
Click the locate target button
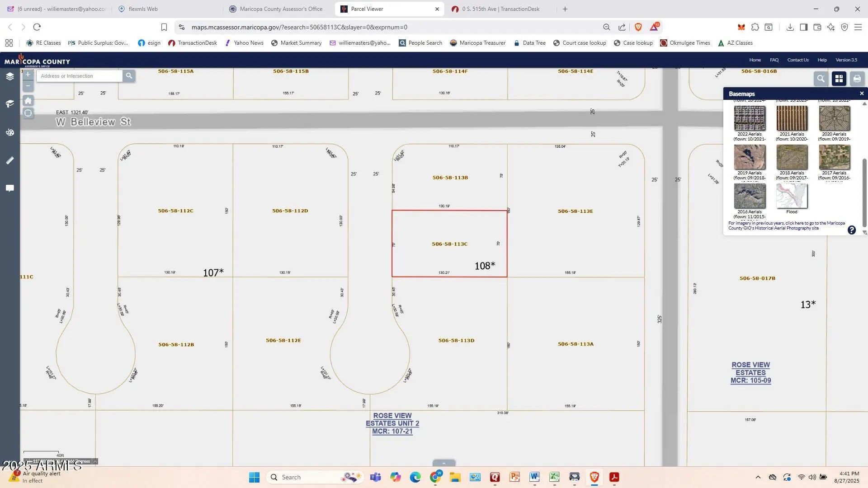click(x=28, y=113)
